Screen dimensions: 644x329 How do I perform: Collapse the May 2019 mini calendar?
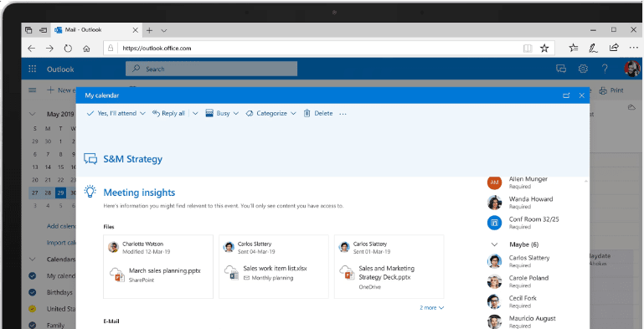tap(33, 114)
